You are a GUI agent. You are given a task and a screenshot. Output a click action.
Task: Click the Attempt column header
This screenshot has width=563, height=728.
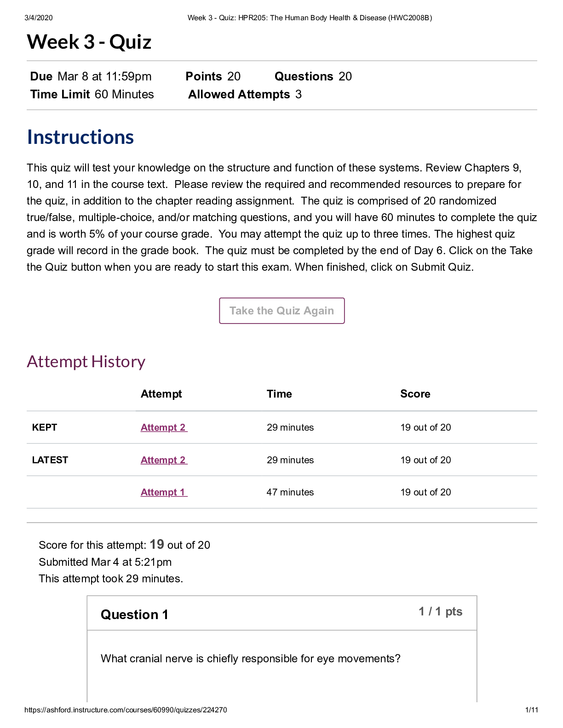coord(161,394)
